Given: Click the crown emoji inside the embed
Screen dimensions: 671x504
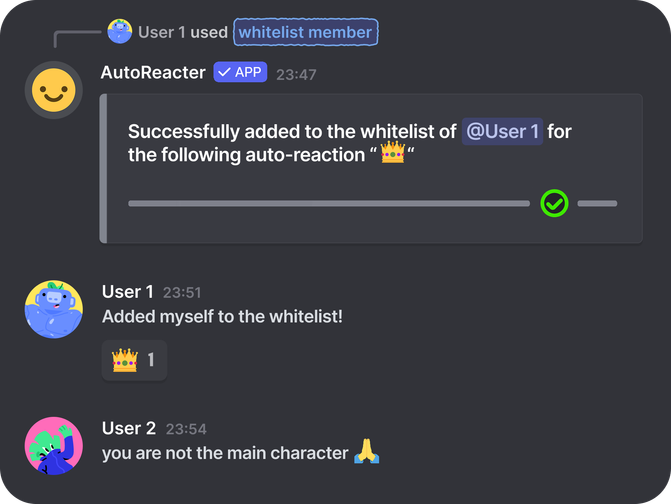Looking at the screenshot, I should pos(392,156).
